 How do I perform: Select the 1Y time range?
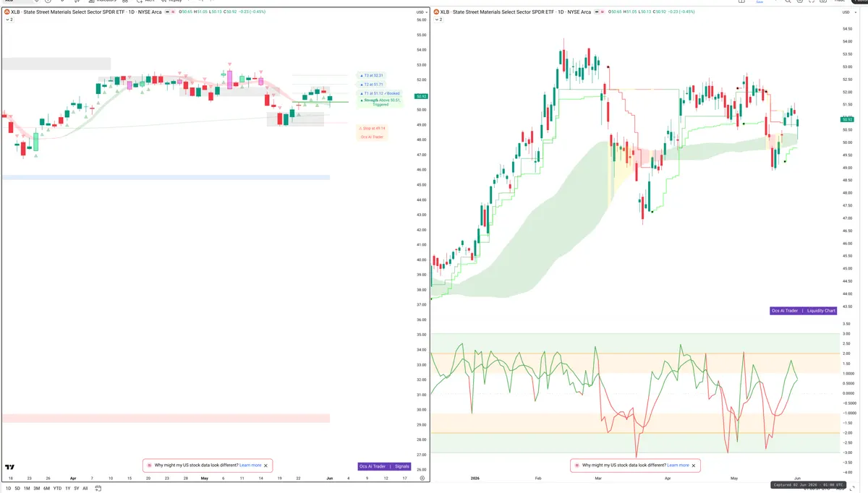(67, 488)
